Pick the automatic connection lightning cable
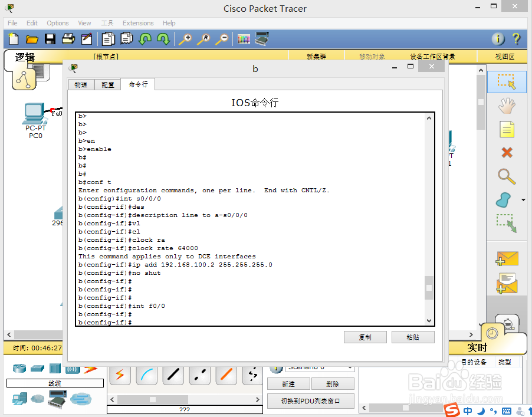The height and width of the screenshot is (417, 532). click(x=120, y=375)
